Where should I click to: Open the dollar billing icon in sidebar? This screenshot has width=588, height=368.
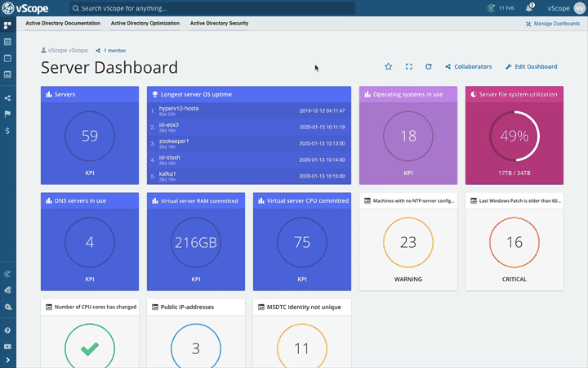pos(7,131)
